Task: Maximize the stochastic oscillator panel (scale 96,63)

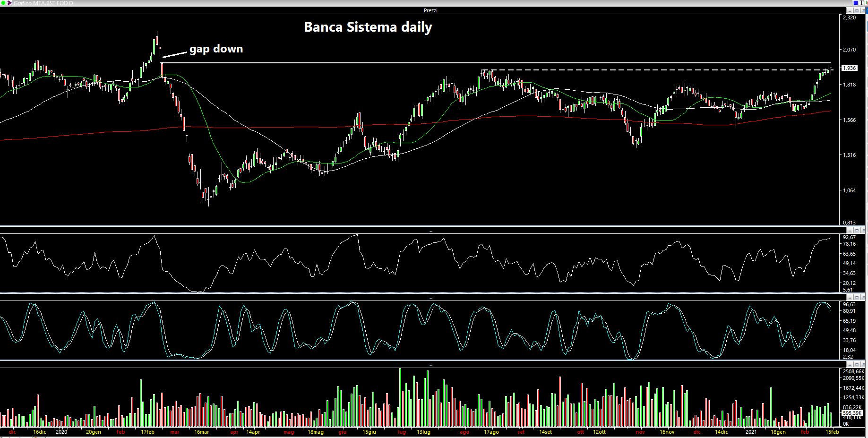Action: pyautogui.click(x=857, y=297)
